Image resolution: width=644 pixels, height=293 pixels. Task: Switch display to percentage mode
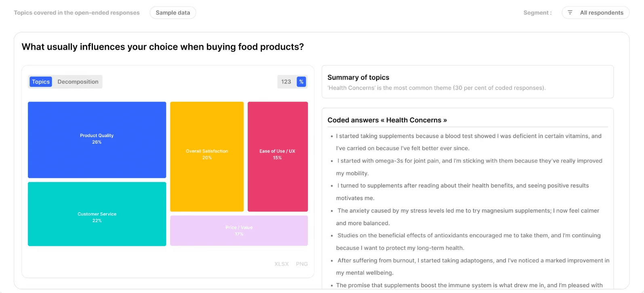point(301,82)
